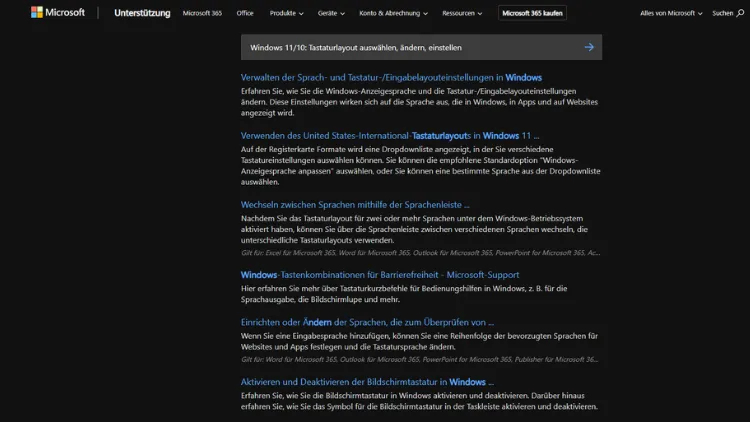This screenshot has width=750, height=422.
Task: Open result Aktivieren und Deaktivieren der Bildschirmtastatur
Action: tap(367, 382)
